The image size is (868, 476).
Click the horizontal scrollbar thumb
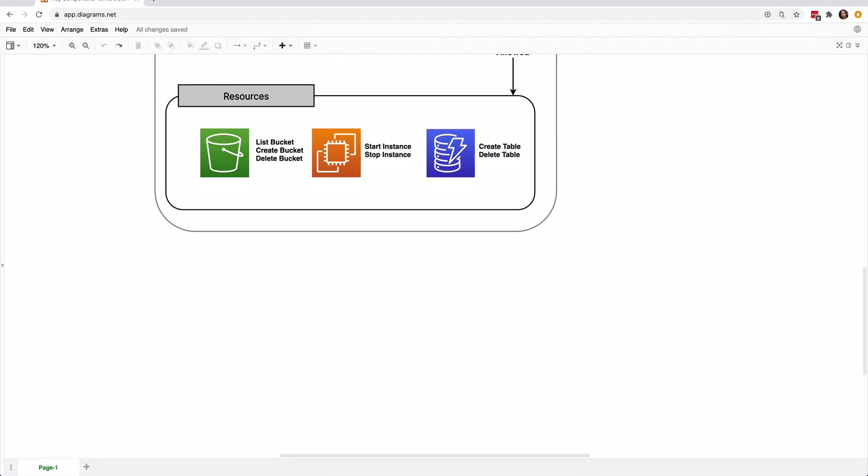[x=434, y=455]
